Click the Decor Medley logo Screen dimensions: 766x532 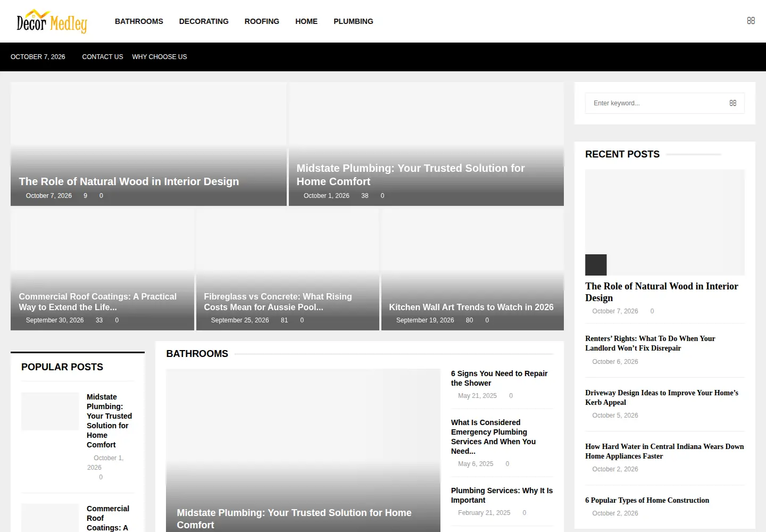pyautogui.click(x=52, y=21)
